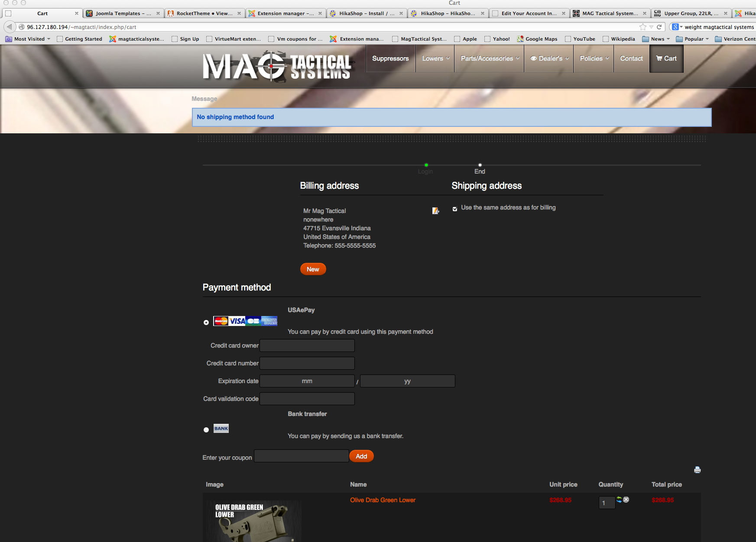This screenshot has width=756, height=542.
Task: Click the expiration month mm field
Action: point(307,381)
